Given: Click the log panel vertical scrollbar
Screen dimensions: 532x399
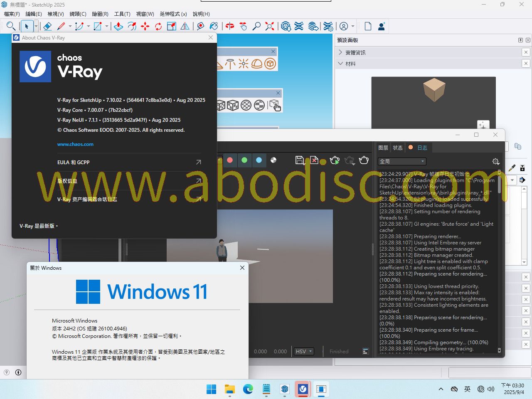Looking at the screenshot, I should [499, 262].
